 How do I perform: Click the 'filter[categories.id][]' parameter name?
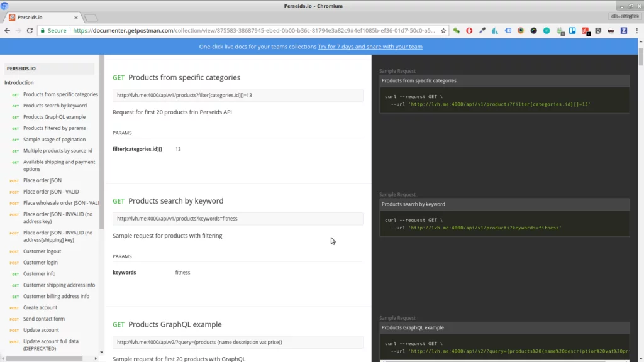click(x=137, y=149)
